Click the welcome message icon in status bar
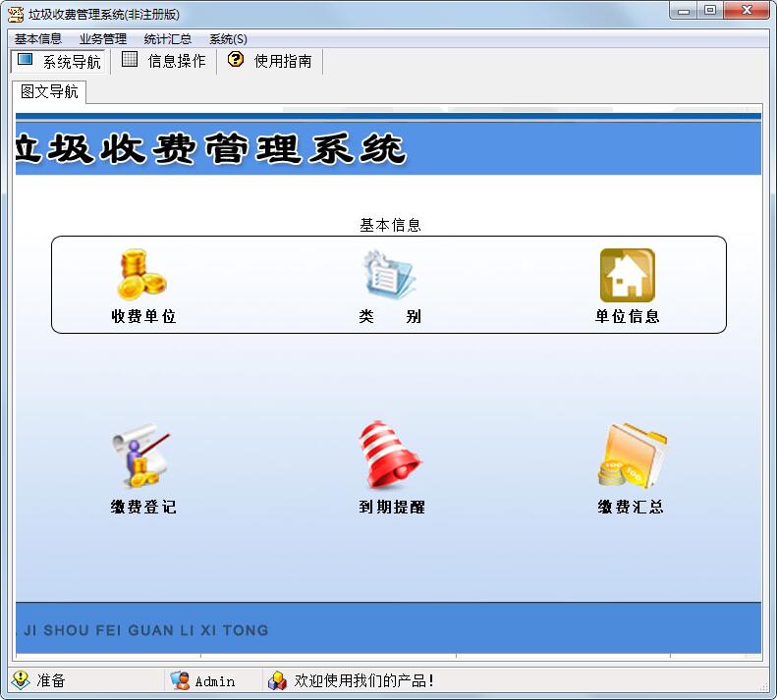Screen dimensions: 777x700 [278, 680]
